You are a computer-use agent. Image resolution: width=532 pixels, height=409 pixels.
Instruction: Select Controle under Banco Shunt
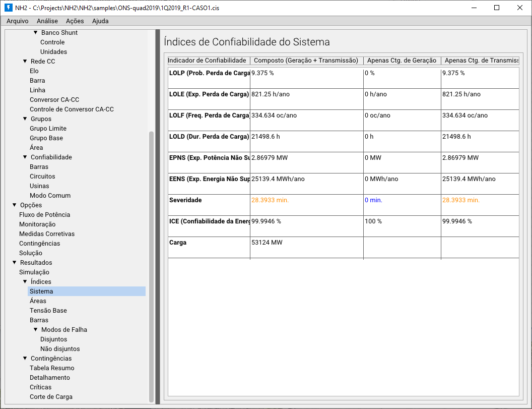pos(52,42)
